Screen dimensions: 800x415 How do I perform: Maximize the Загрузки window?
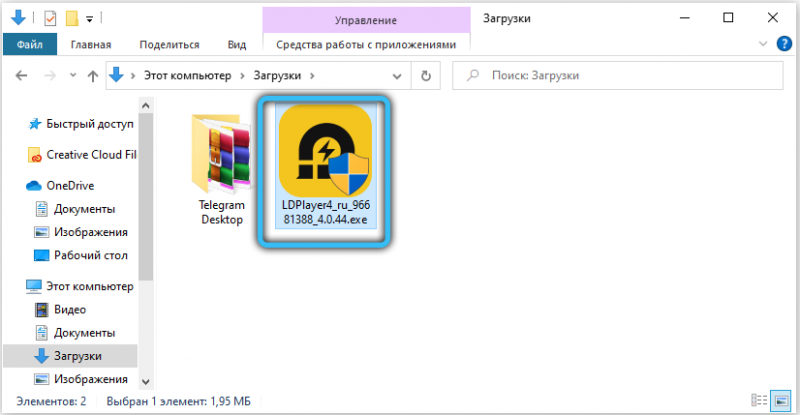coord(728,18)
